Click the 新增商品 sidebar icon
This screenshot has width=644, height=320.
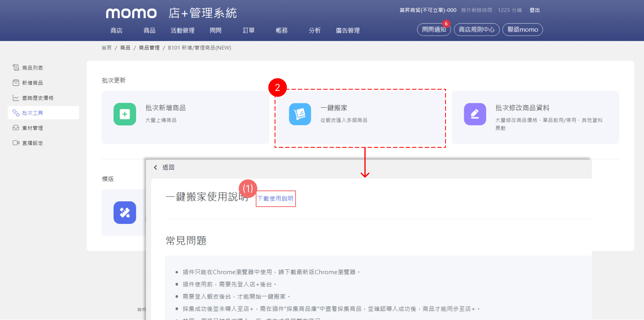16,83
